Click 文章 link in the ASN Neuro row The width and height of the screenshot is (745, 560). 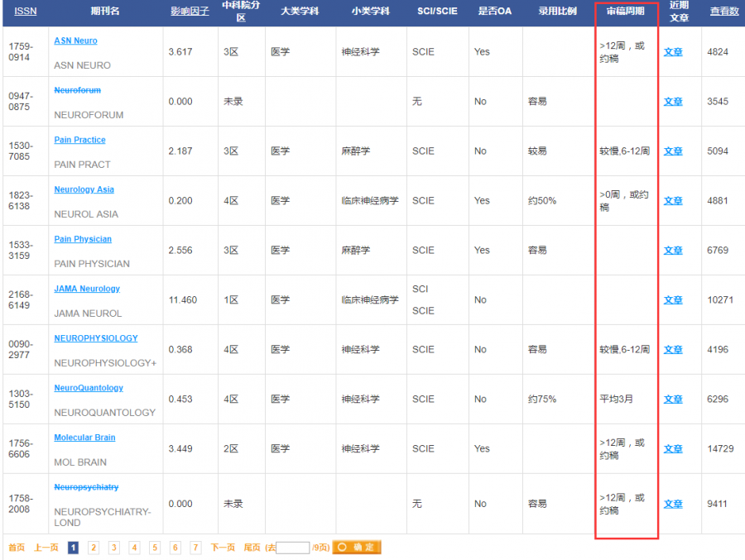tap(673, 52)
